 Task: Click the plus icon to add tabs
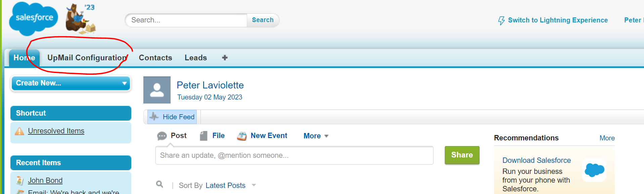coord(225,58)
